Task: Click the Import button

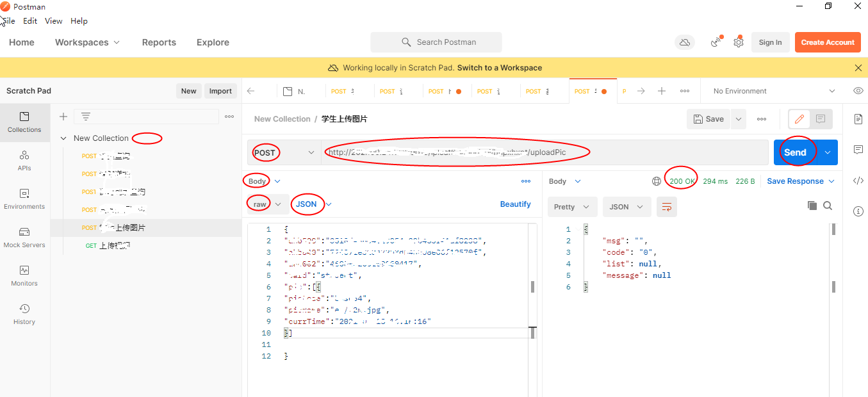Action: [x=220, y=91]
